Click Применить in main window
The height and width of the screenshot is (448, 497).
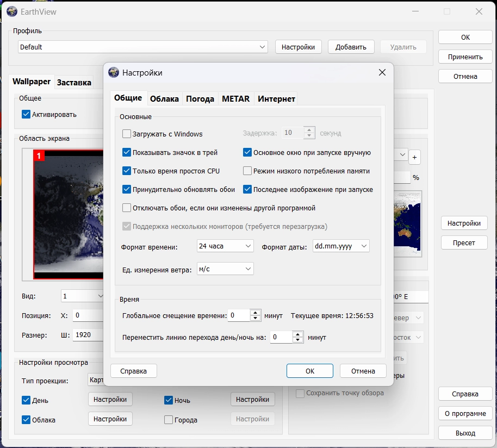tap(465, 57)
